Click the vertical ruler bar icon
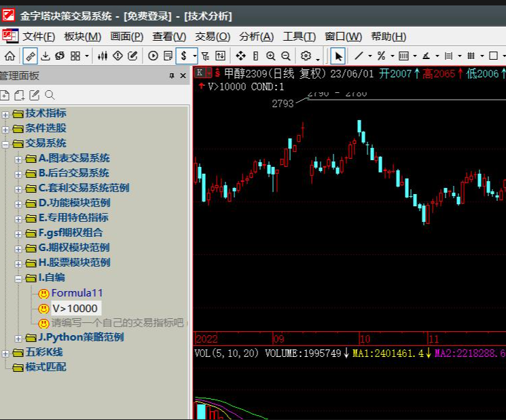The width and height of the screenshot is (506, 420). [x=255, y=56]
